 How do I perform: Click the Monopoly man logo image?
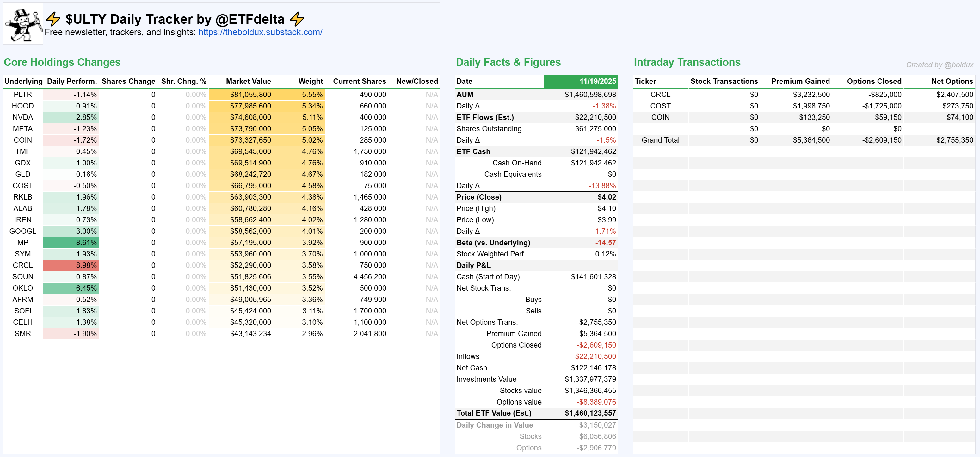23,24
